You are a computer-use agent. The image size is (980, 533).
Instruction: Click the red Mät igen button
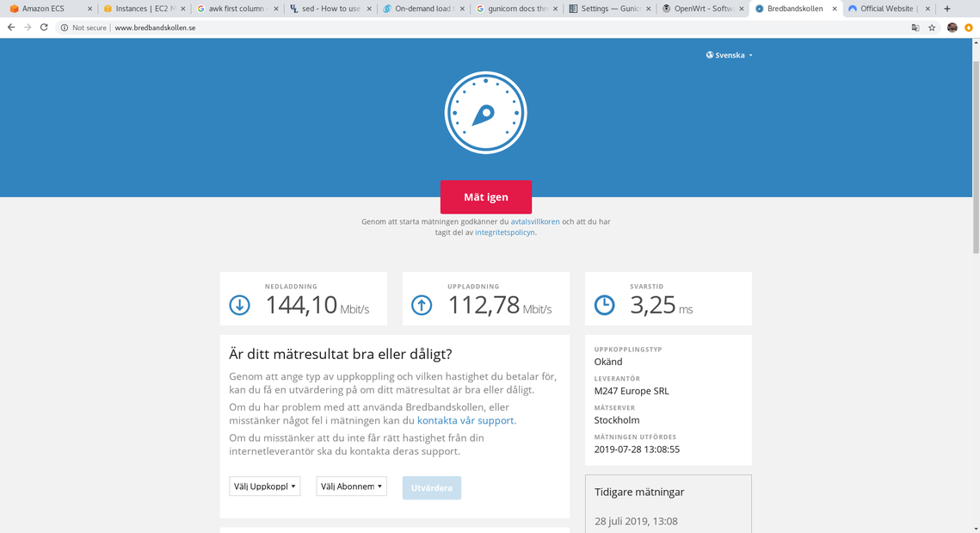[x=485, y=197]
